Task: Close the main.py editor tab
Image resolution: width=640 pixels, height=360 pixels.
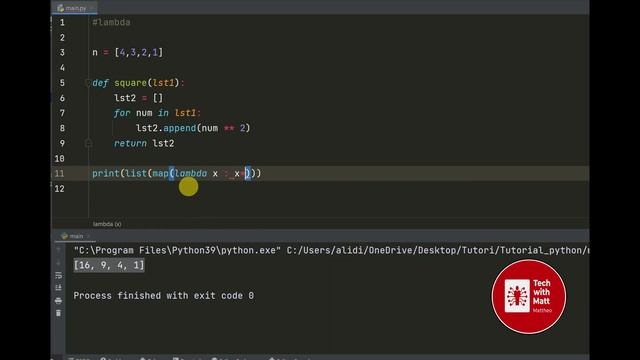Action: (x=93, y=8)
